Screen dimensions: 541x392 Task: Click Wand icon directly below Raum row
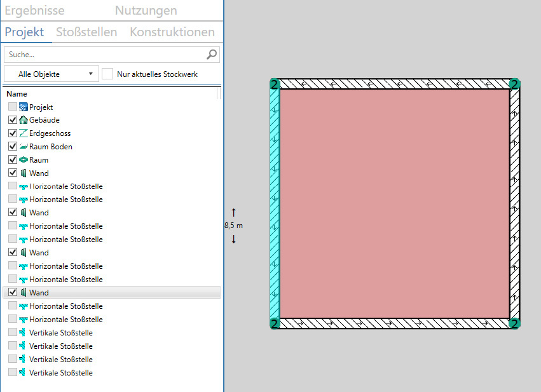24,173
